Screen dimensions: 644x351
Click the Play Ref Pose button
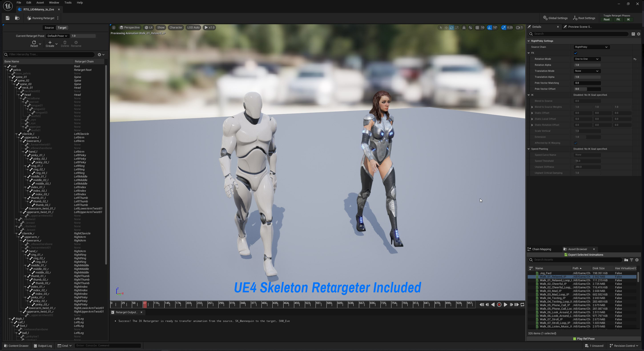(x=584, y=339)
